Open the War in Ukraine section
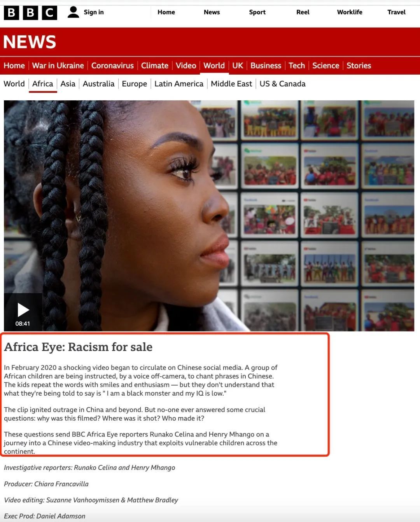This screenshot has width=420, height=522. pos(58,65)
